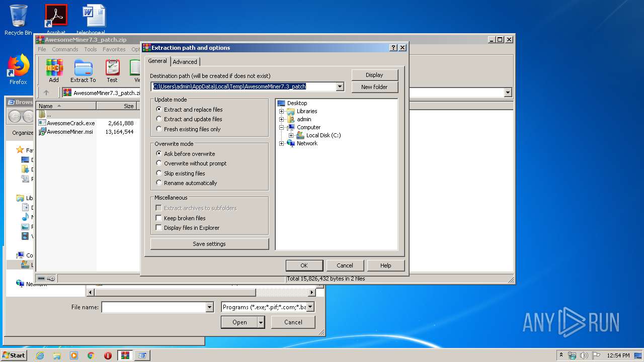This screenshot has width=644, height=362.
Task: Expand the admin tree node
Action: 282,119
